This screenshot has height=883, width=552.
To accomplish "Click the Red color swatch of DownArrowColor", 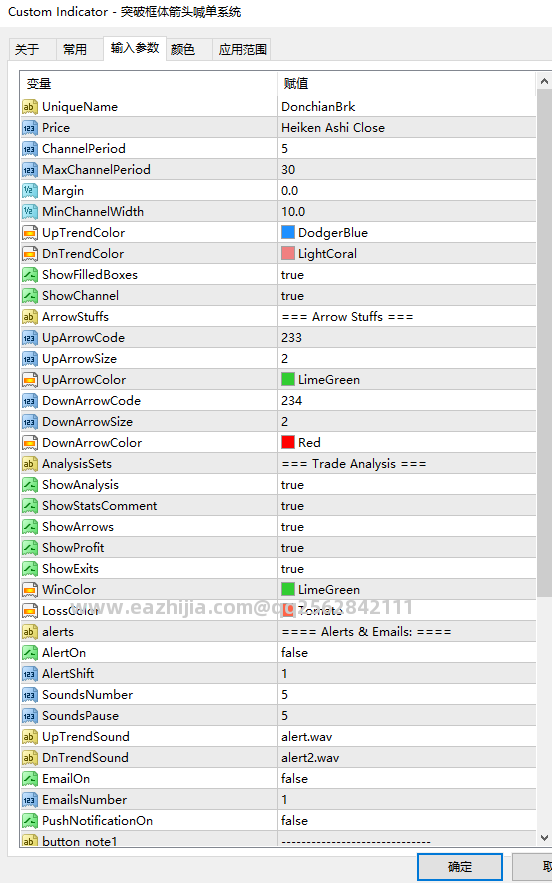I will pyautogui.click(x=288, y=443).
